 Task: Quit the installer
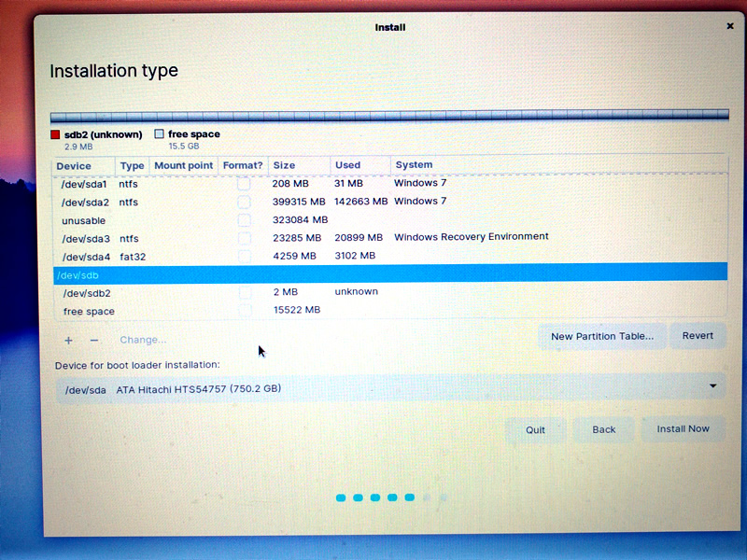coord(536,430)
